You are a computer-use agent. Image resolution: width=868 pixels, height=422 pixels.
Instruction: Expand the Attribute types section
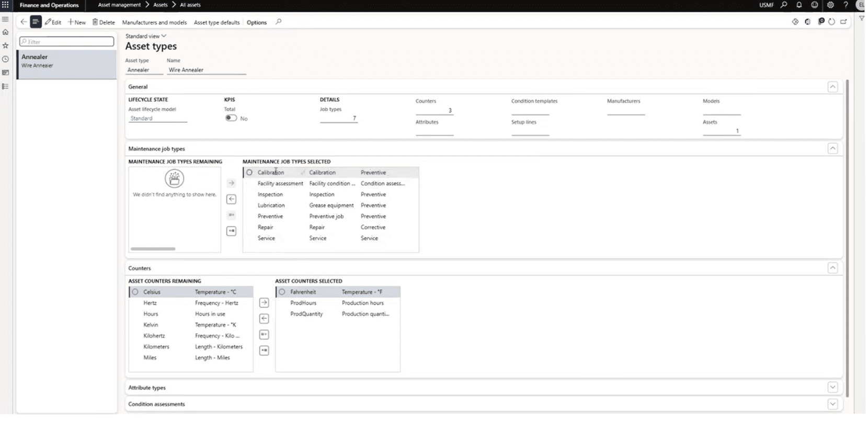pyautogui.click(x=832, y=387)
